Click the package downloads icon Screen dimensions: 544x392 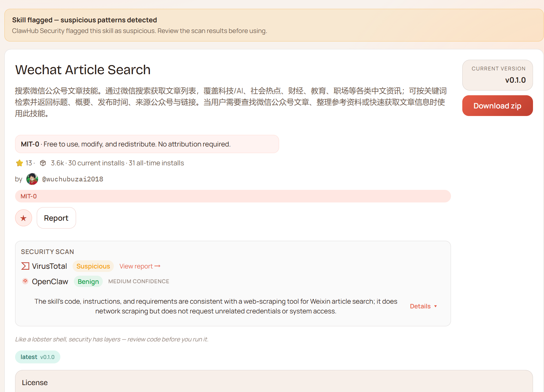(43, 163)
